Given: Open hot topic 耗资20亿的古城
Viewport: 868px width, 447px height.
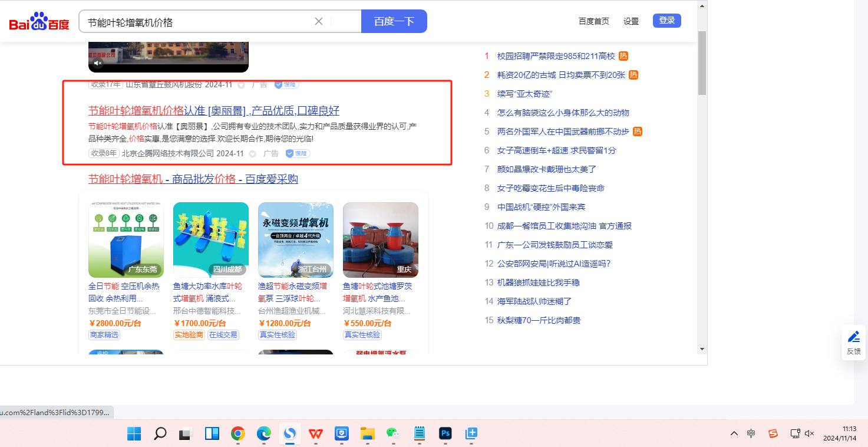Looking at the screenshot, I should point(561,75).
